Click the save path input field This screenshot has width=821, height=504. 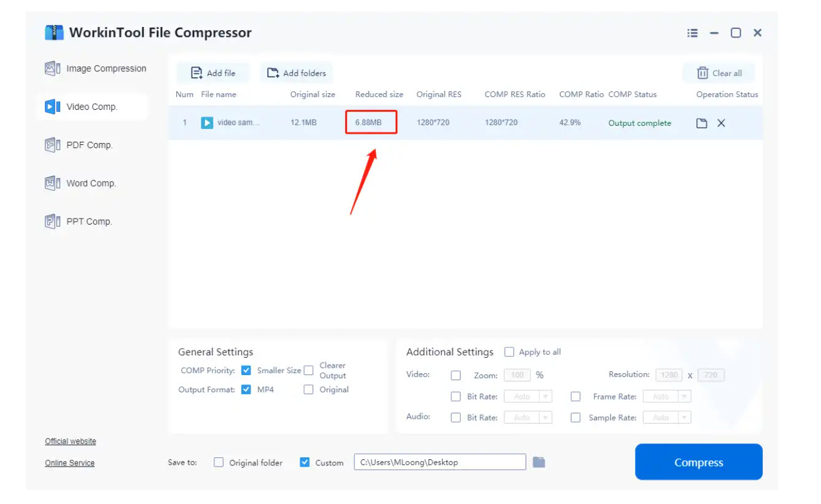440,462
